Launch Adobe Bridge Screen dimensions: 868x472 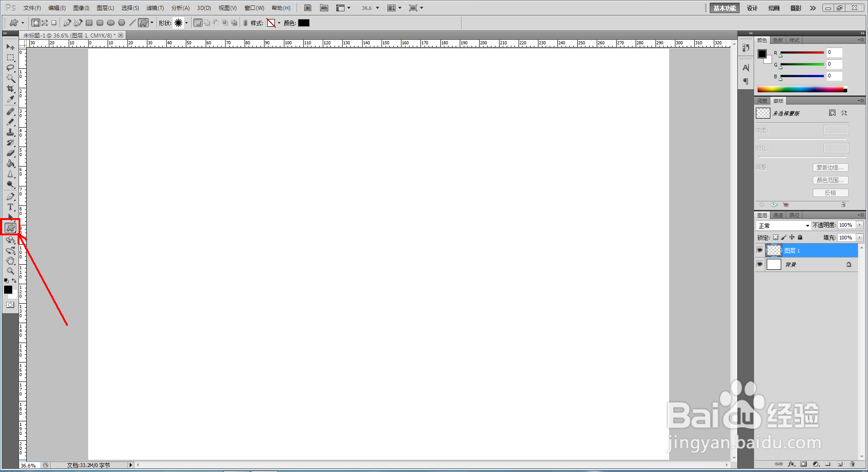[x=308, y=8]
